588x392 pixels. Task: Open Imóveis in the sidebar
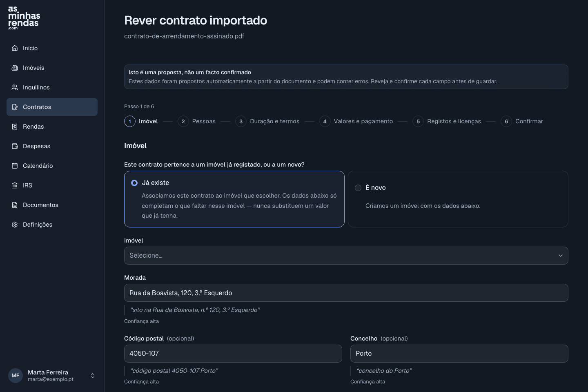pyautogui.click(x=52, y=68)
